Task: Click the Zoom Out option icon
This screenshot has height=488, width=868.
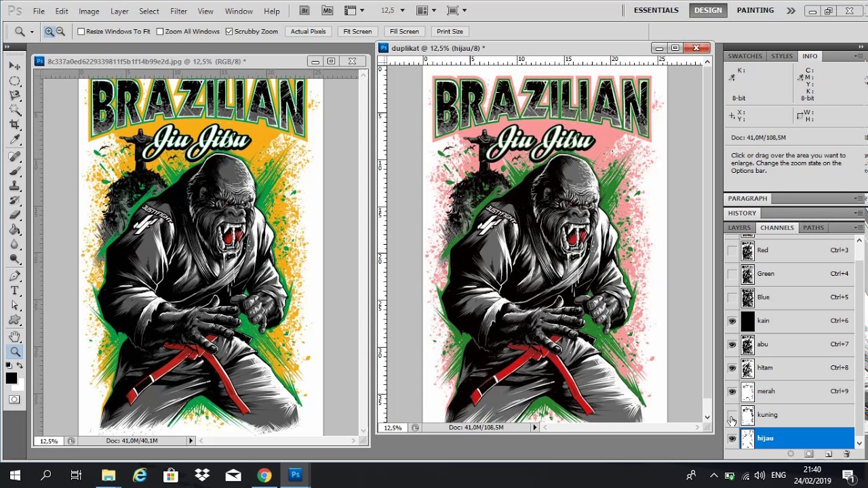Action: (x=60, y=32)
